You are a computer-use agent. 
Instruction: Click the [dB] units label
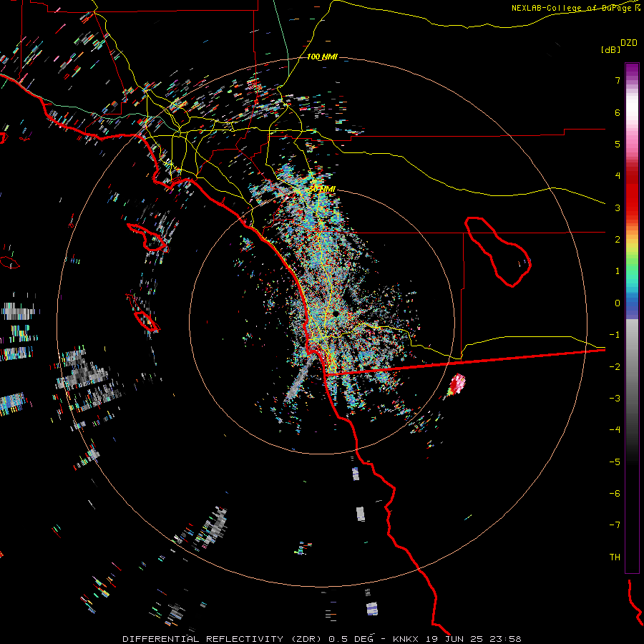[611, 49]
